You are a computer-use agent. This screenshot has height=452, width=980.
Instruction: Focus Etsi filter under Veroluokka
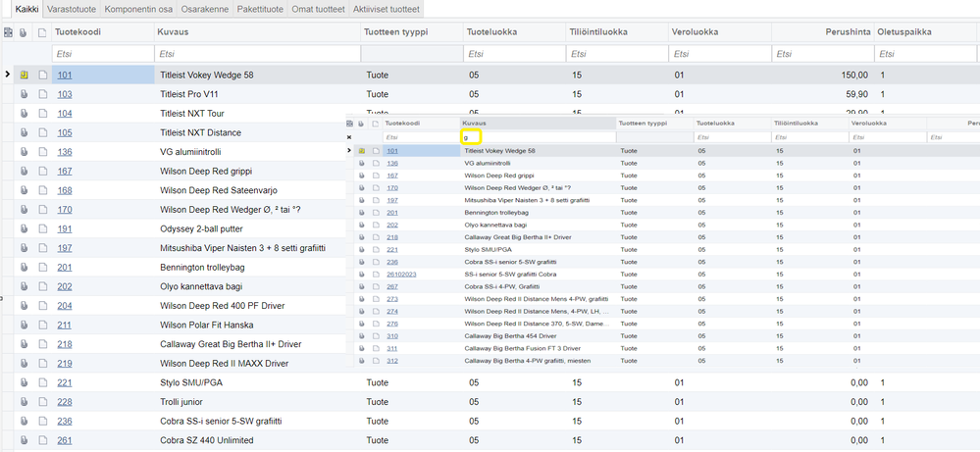[x=719, y=54]
